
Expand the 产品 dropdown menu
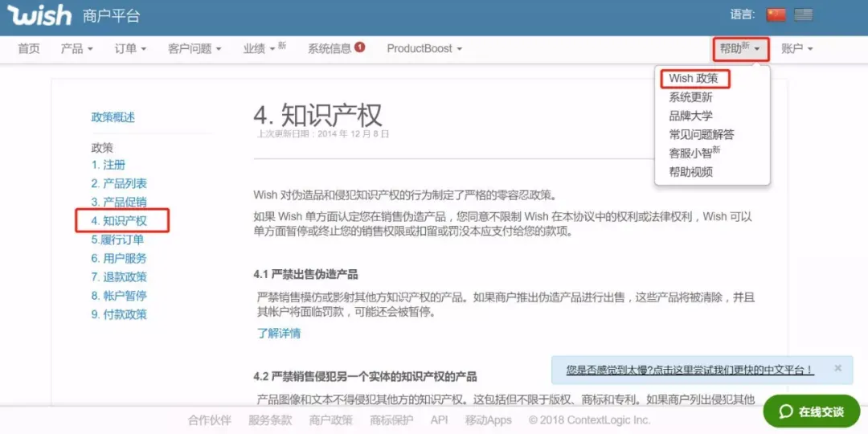click(x=77, y=49)
